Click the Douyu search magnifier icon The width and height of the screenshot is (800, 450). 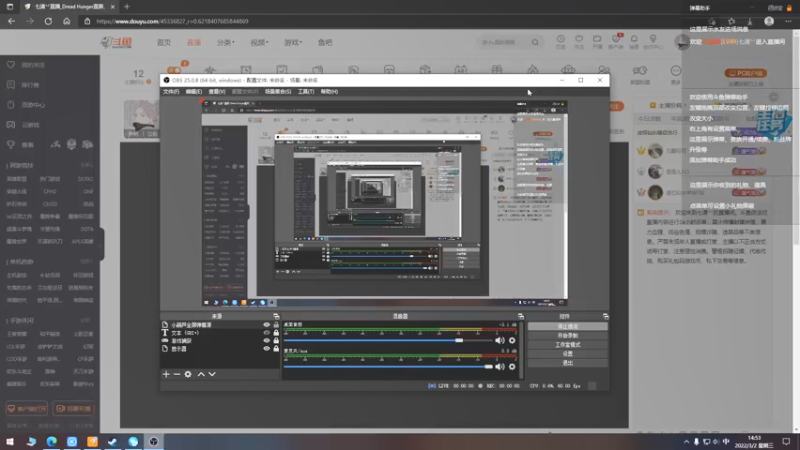(535, 42)
